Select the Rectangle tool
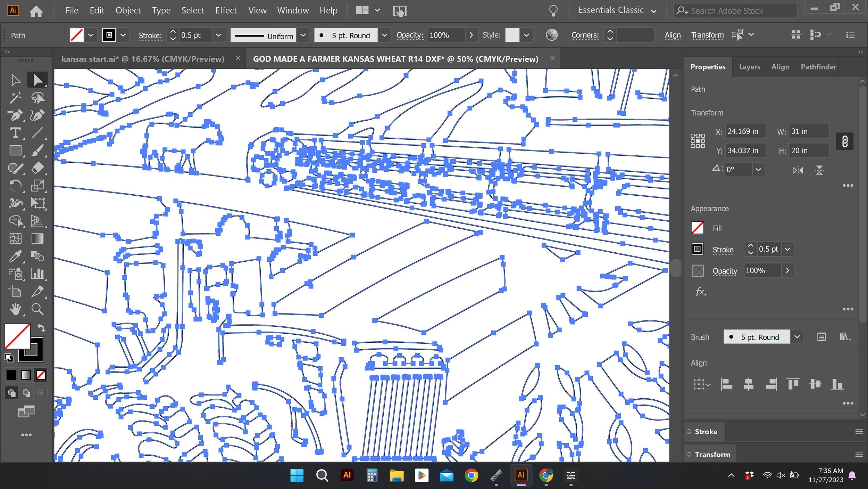The image size is (868, 489). [x=15, y=150]
